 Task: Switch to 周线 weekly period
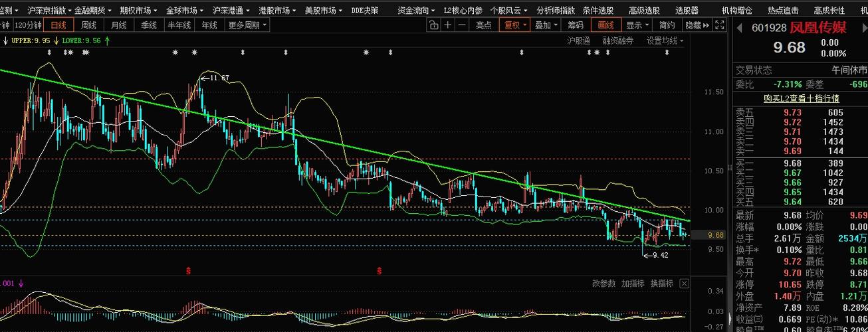point(89,25)
